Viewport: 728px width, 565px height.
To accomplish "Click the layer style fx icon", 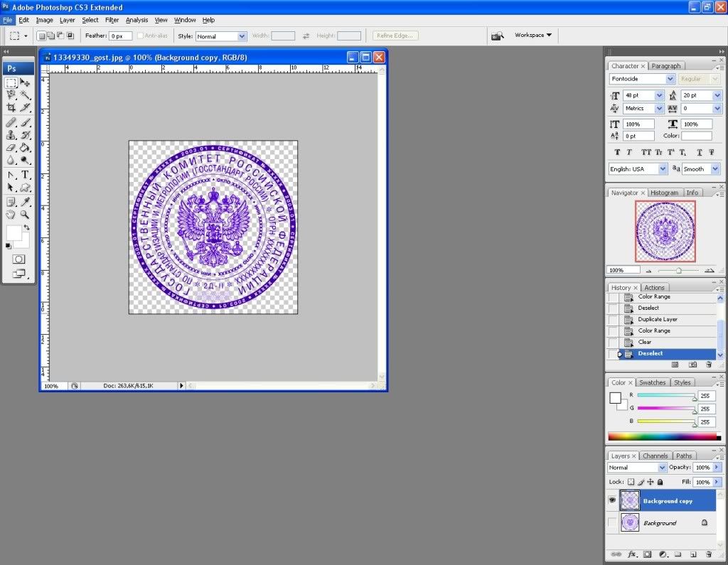I will point(632,554).
